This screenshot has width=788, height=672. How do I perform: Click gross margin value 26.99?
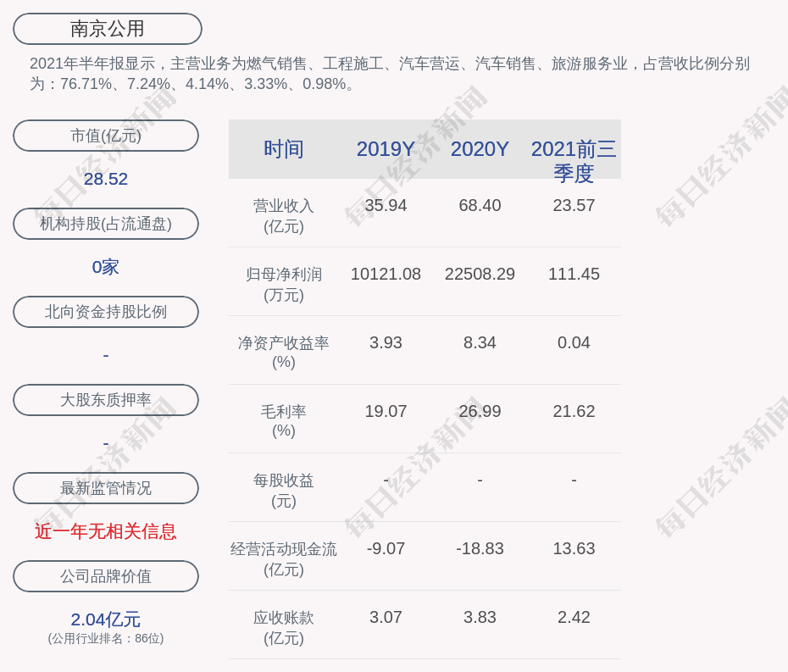pyautogui.click(x=480, y=411)
